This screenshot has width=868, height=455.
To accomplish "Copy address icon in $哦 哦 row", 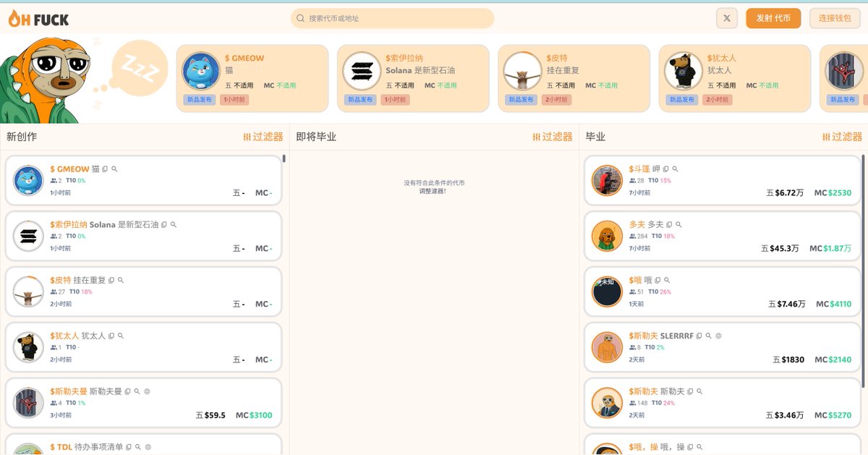I will [x=658, y=280].
